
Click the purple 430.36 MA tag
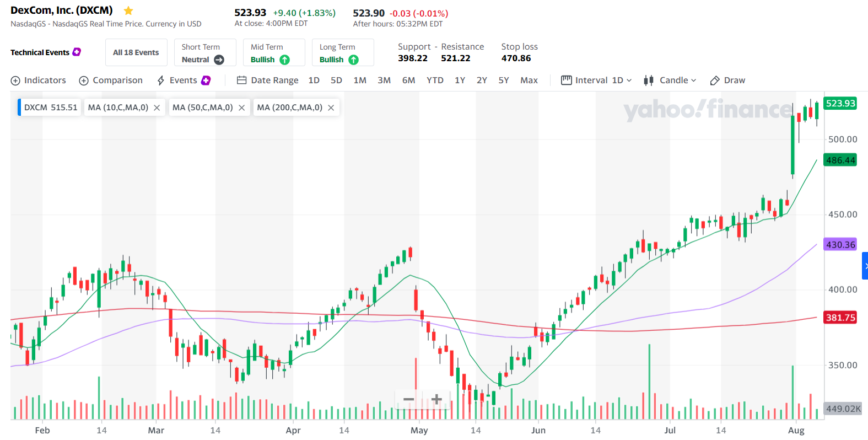coord(840,245)
